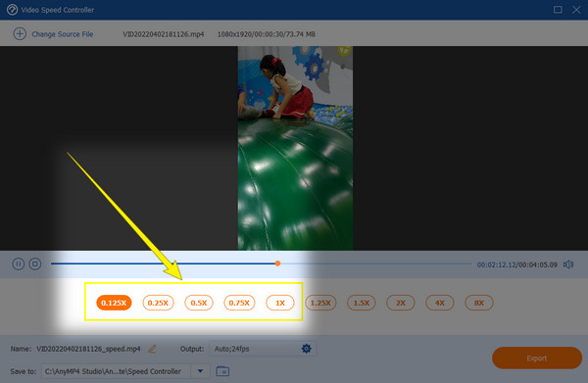Image resolution: width=588 pixels, height=383 pixels.
Task: Choose 0.75X playback speed
Action: click(239, 303)
